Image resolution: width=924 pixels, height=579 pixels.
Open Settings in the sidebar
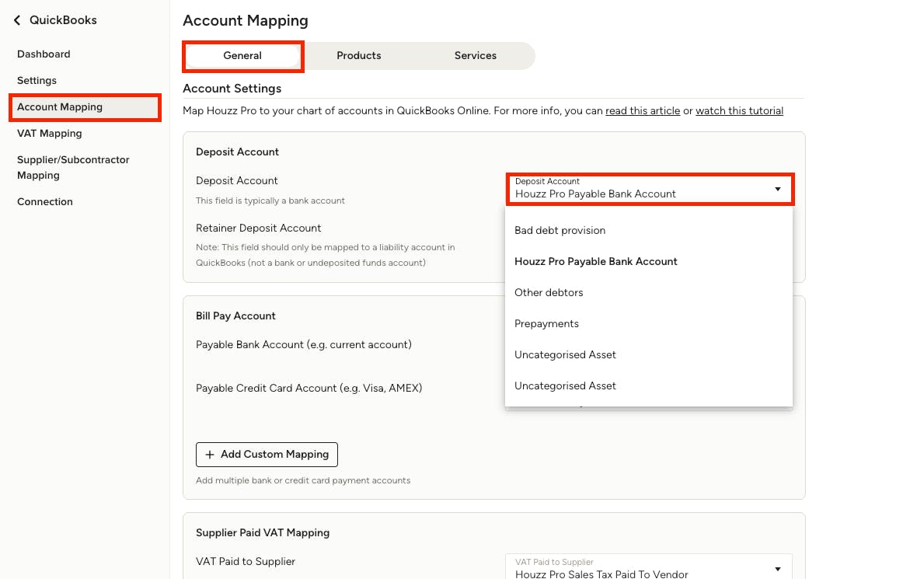[37, 81]
